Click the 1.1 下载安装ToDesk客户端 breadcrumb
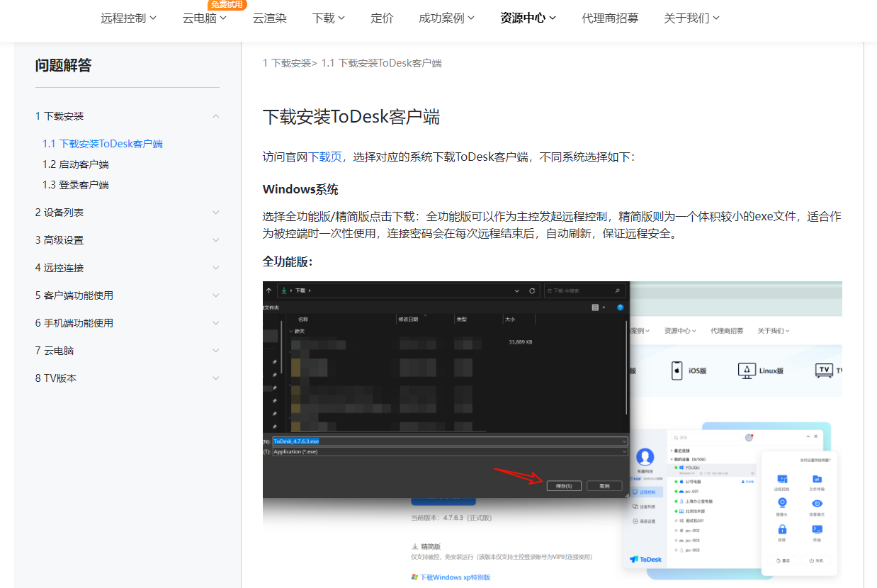The width and height of the screenshot is (877, 588). coord(382,63)
